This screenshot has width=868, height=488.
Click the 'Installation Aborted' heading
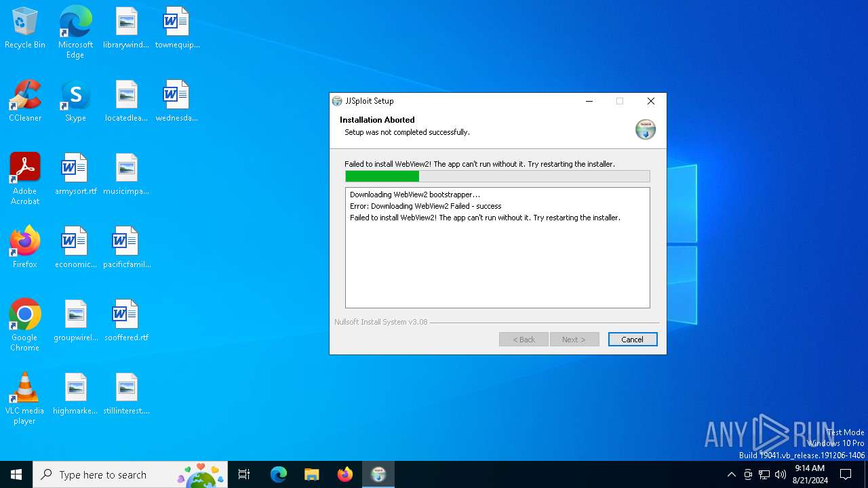coord(377,120)
